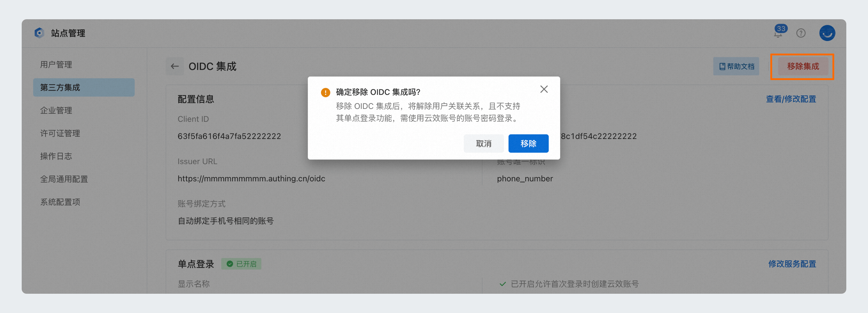Open 查看/修改配置 link

791,99
